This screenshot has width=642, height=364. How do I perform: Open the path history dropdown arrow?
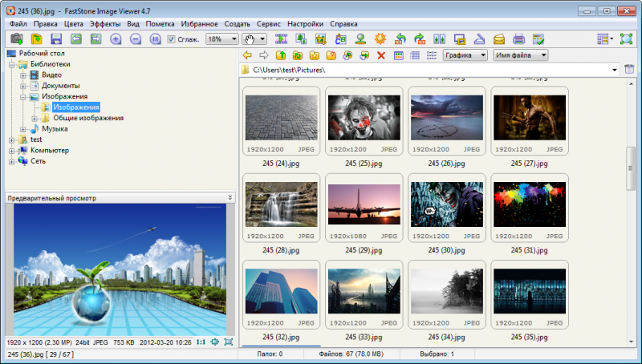pyautogui.click(x=614, y=70)
